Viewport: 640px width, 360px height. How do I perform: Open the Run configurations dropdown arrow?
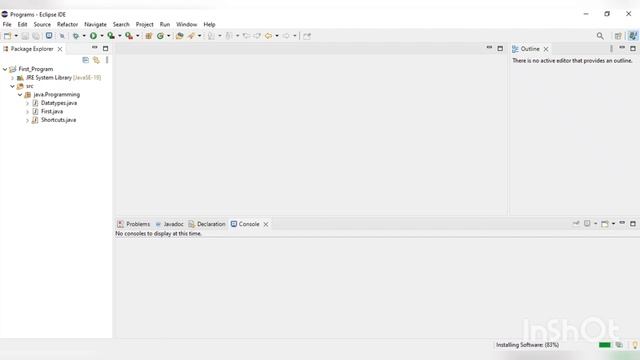[x=102, y=36]
